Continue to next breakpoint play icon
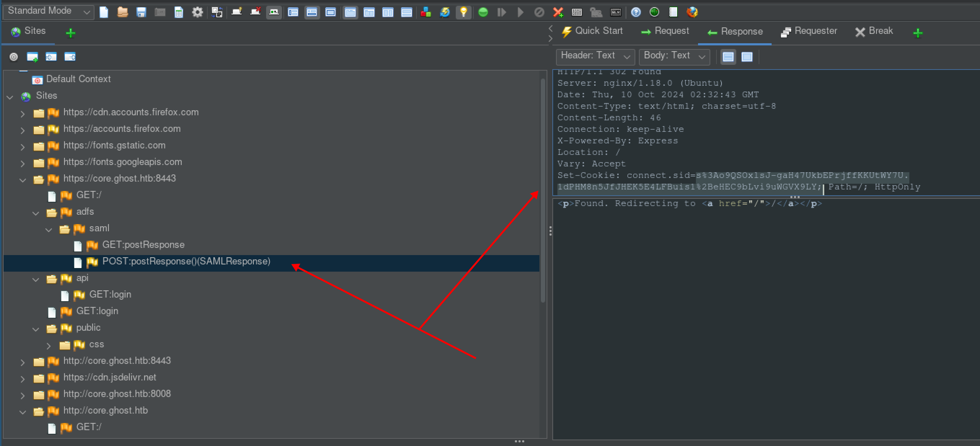 520,13
